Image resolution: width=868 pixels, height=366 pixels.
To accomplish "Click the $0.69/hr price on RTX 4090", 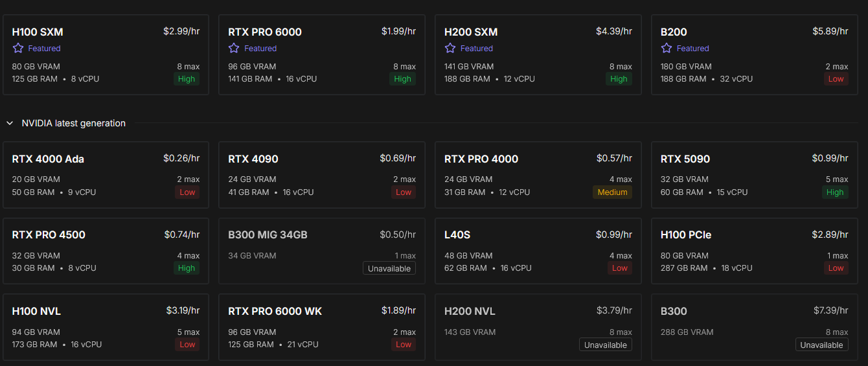I will 398,158.
